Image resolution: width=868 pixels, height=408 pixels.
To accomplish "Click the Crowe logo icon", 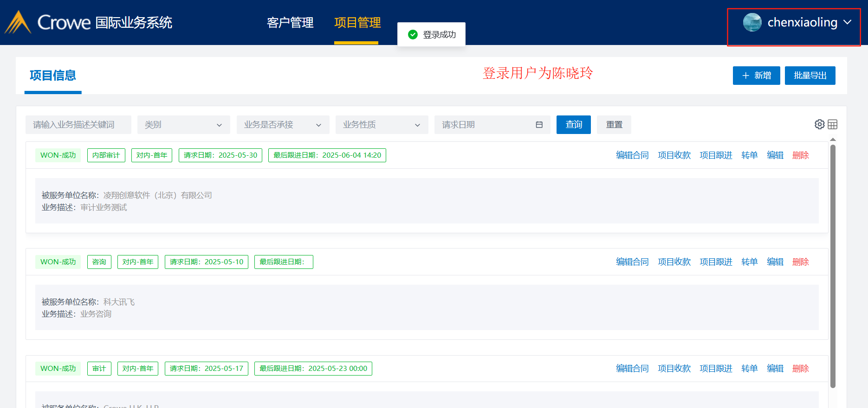I will pos(18,22).
